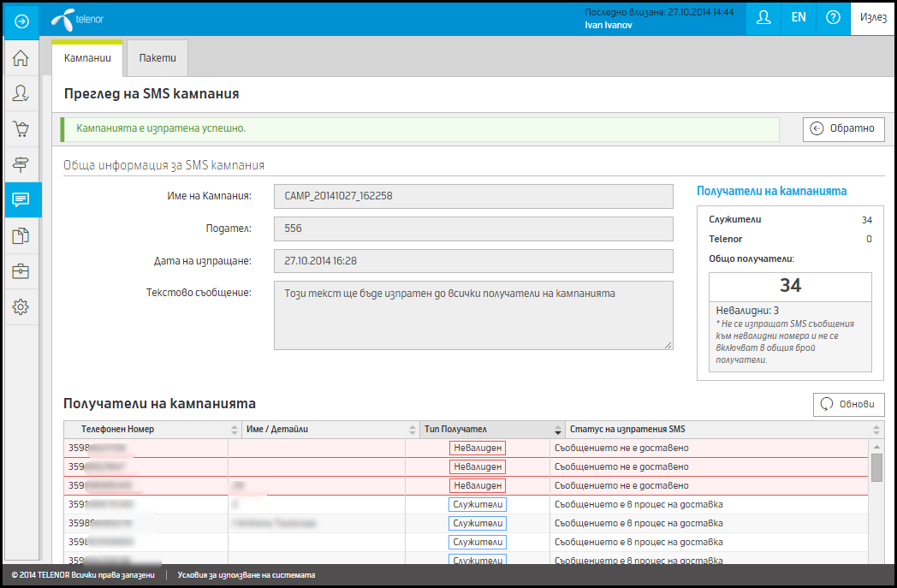Open the help question mark icon
897x588 pixels.
(833, 18)
